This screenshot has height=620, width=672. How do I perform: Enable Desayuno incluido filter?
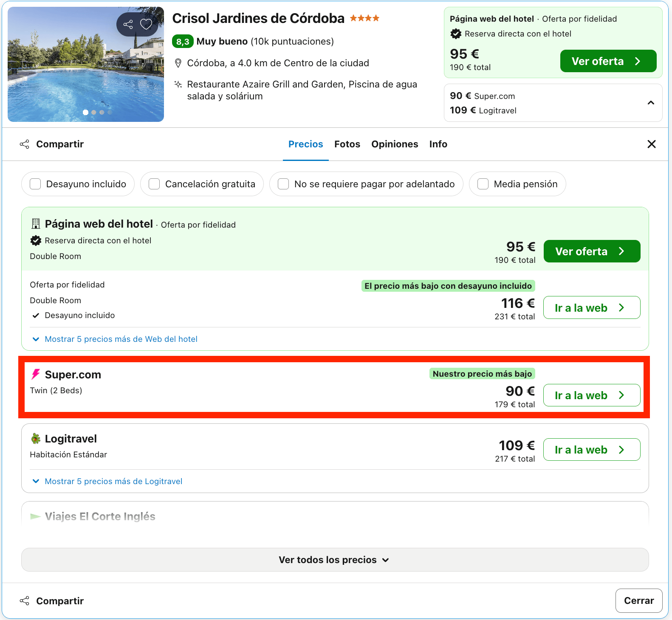pyautogui.click(x=78, y=184)
